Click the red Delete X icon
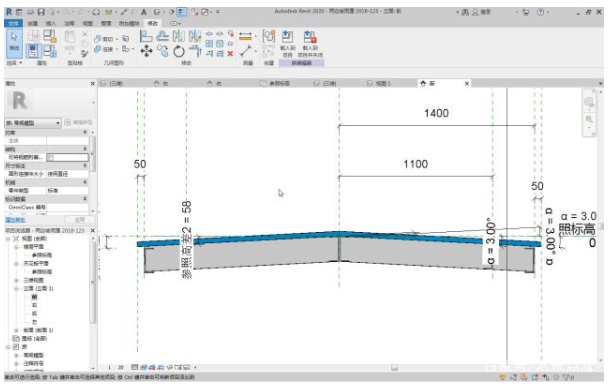610x388 pixels. point(230,53)
